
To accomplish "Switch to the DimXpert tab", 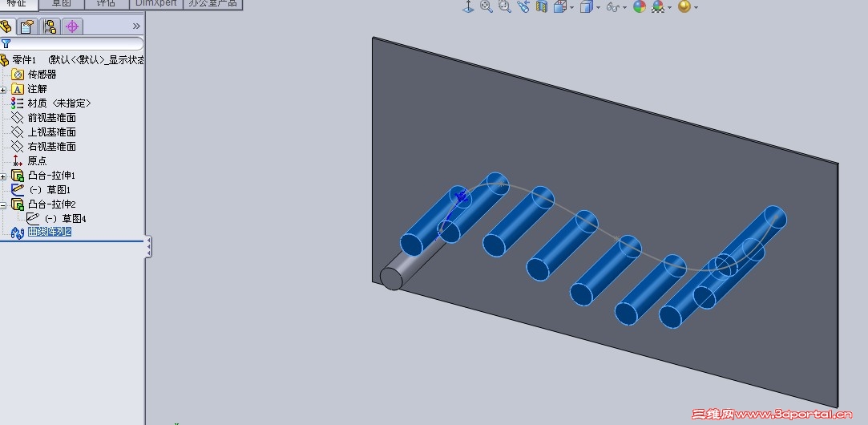I will point(155,4).
